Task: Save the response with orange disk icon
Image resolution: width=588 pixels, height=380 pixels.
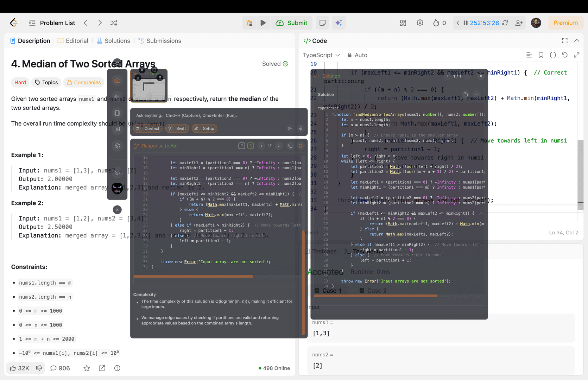Action: coord(301,146)
